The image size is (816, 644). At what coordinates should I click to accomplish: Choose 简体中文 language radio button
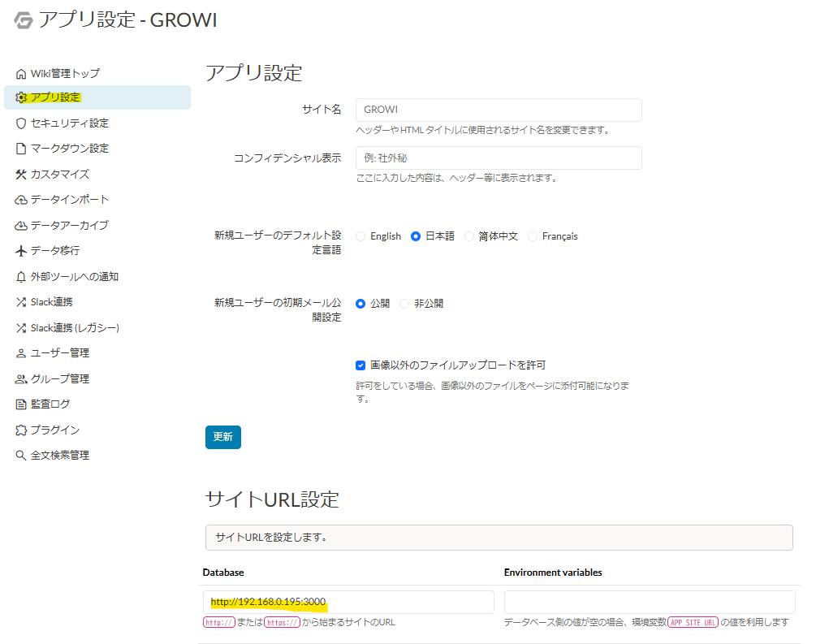[468, 237]
